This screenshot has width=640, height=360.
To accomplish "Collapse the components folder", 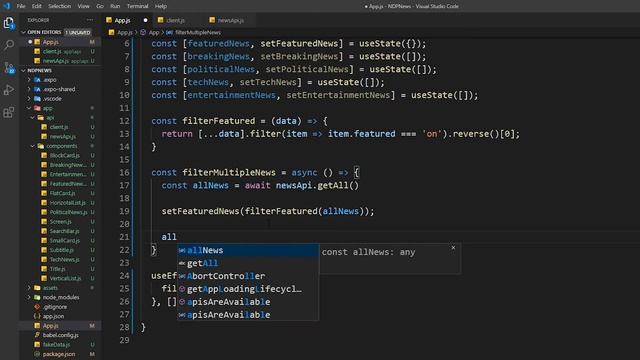I will (x=60, y=146).
